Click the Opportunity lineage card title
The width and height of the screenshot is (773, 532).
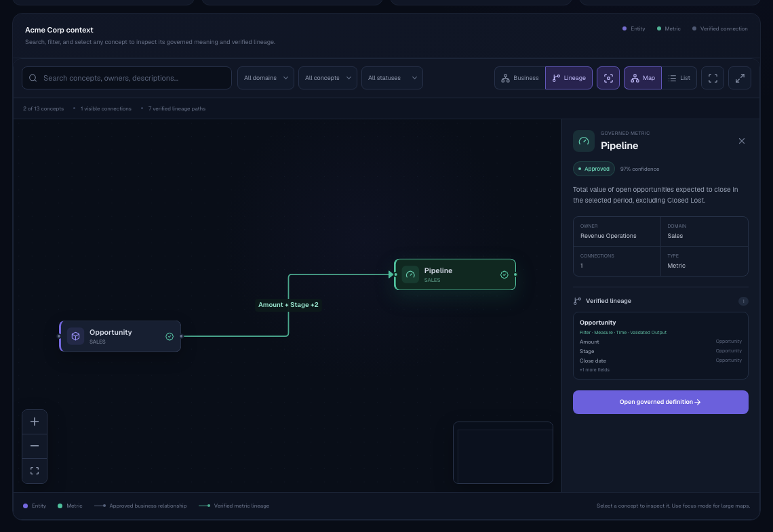(597, 323)
